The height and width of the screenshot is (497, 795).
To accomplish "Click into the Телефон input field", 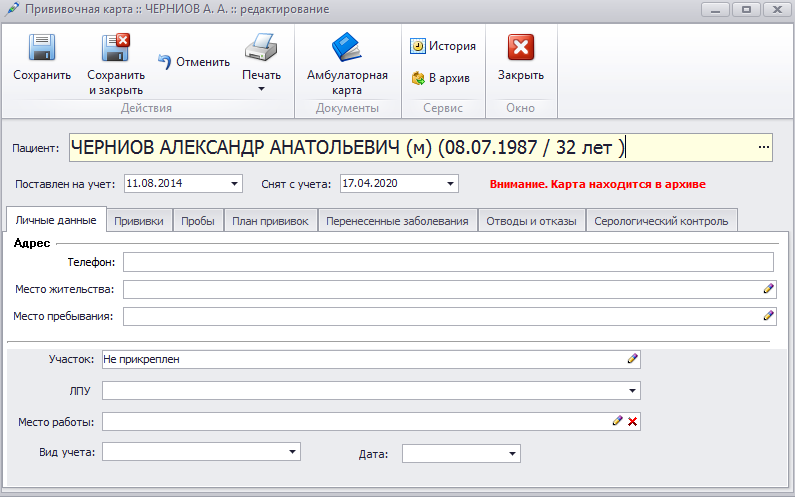I will (448, 262).
